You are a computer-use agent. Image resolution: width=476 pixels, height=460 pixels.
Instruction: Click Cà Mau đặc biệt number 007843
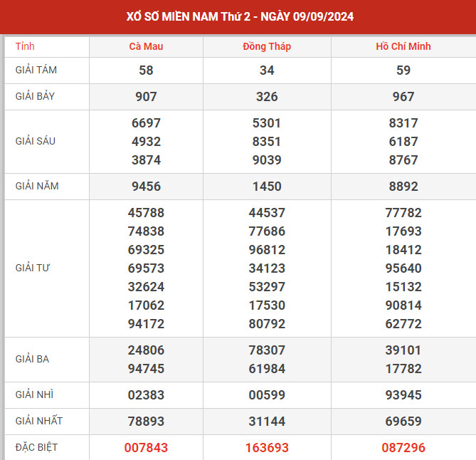pyautogui.click(x=146, y=448)
